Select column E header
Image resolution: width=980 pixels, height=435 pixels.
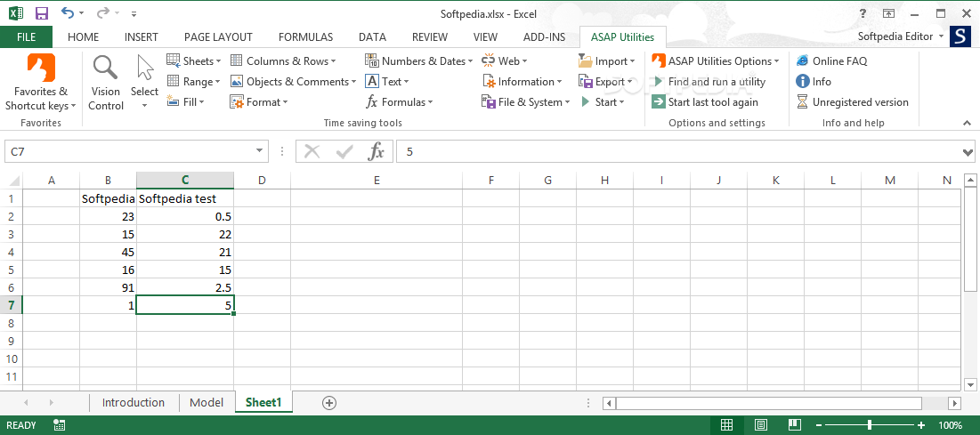pyautogui.click(x=377, y=181)
